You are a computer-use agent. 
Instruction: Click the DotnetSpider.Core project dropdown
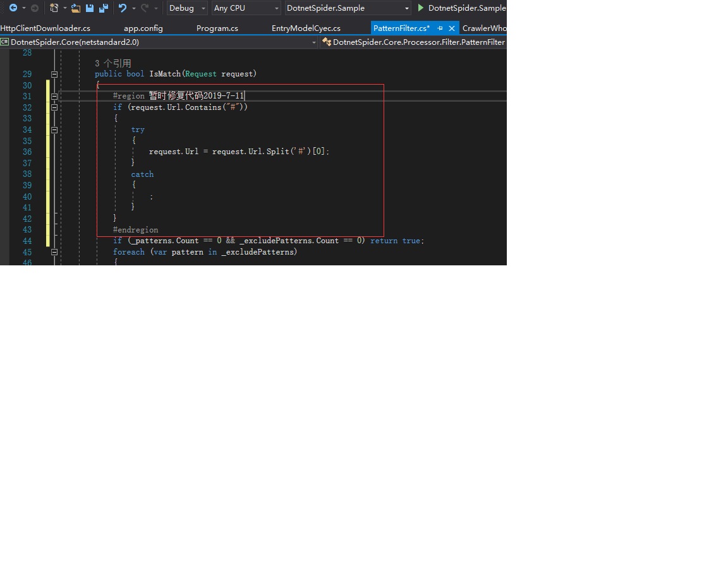click(313, 42)
